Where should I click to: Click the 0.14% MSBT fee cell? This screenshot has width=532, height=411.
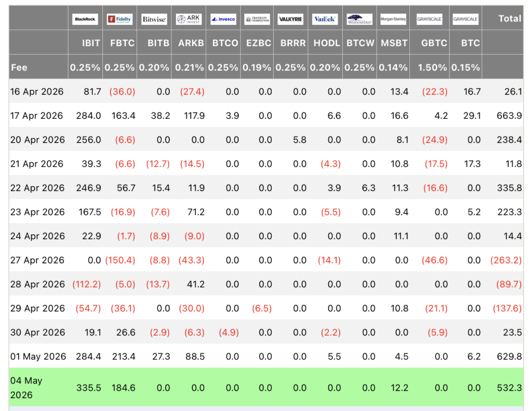coord(393,67)
